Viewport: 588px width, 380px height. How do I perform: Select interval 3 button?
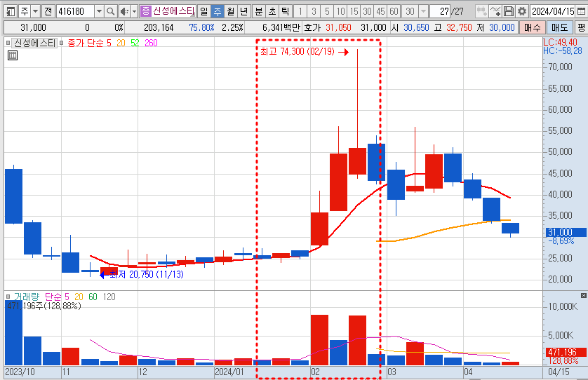pos(314,11)
